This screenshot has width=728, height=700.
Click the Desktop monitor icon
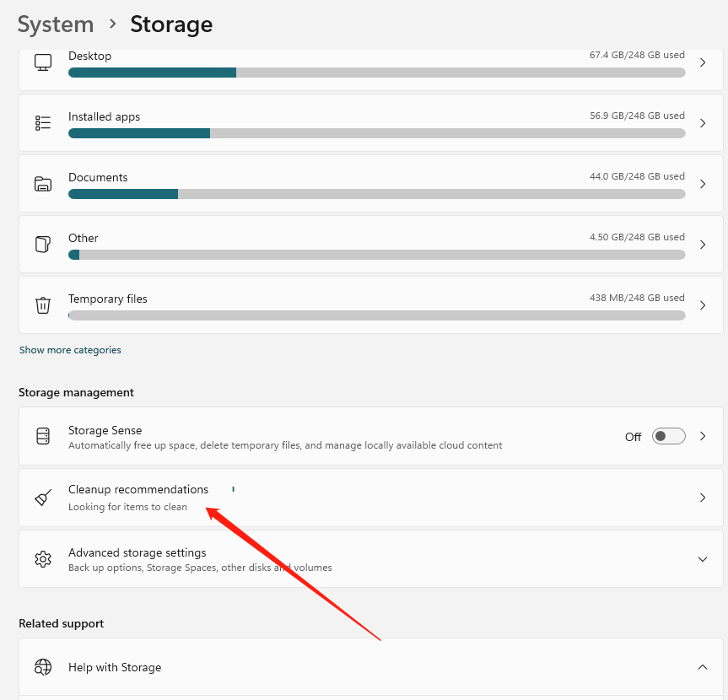(43, 62)
